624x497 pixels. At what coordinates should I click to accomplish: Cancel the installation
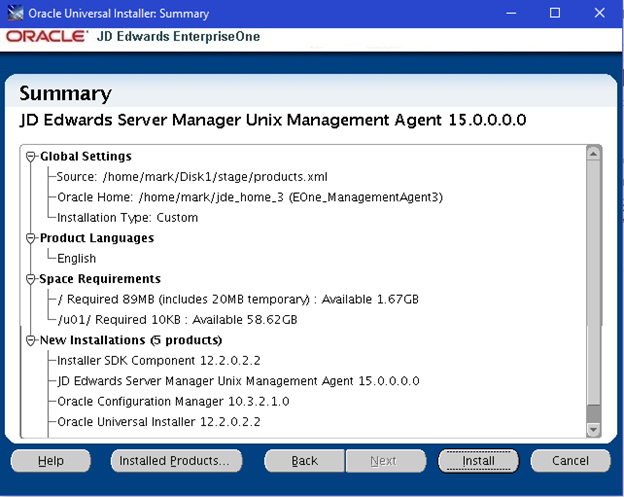(x=570, y=461)
